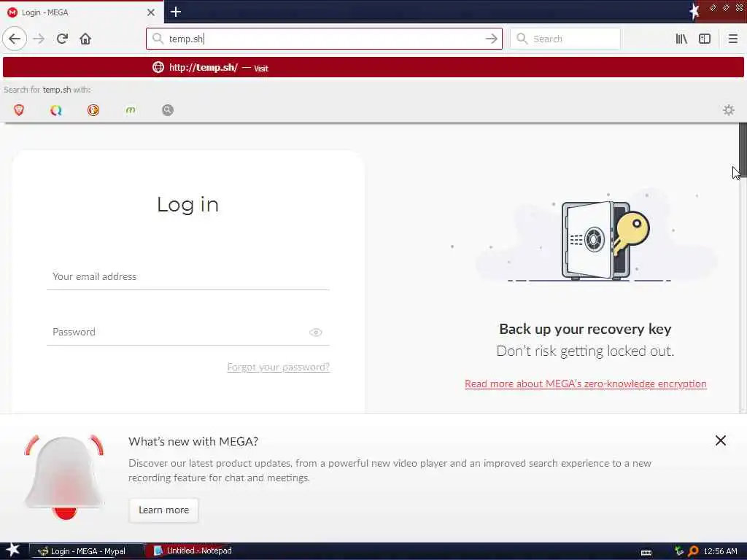Click the browser Search box
The width and height of the screenshot is (747, 560).
(565, 39)
